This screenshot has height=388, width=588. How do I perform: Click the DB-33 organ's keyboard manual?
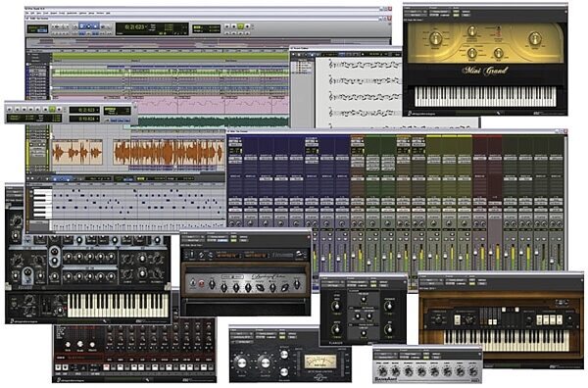pos(506,340)
